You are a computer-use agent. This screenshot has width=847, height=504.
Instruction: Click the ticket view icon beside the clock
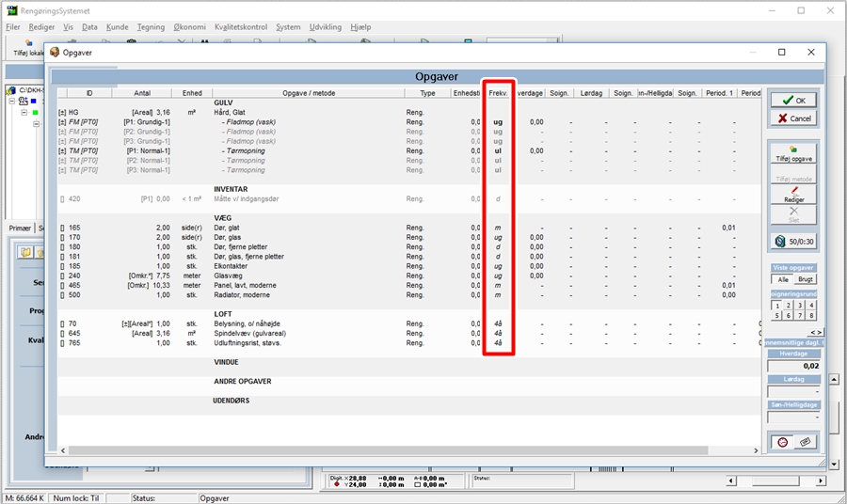tap(805, 443)
